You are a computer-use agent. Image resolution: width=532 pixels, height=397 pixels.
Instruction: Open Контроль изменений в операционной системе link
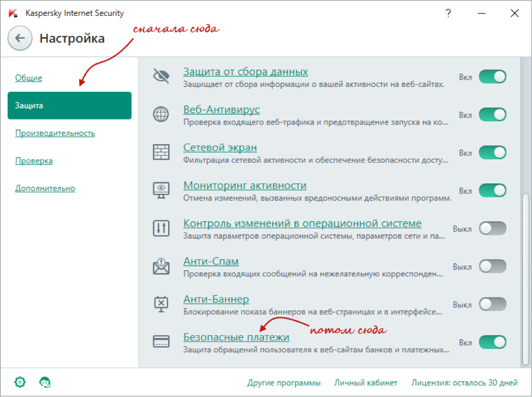302,223
